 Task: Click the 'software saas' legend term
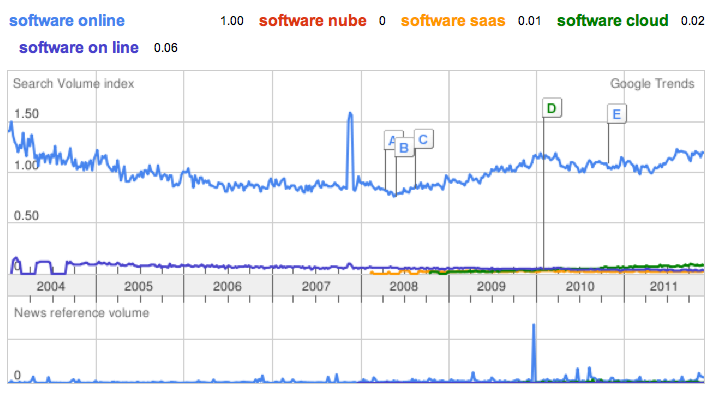(453, 21)
